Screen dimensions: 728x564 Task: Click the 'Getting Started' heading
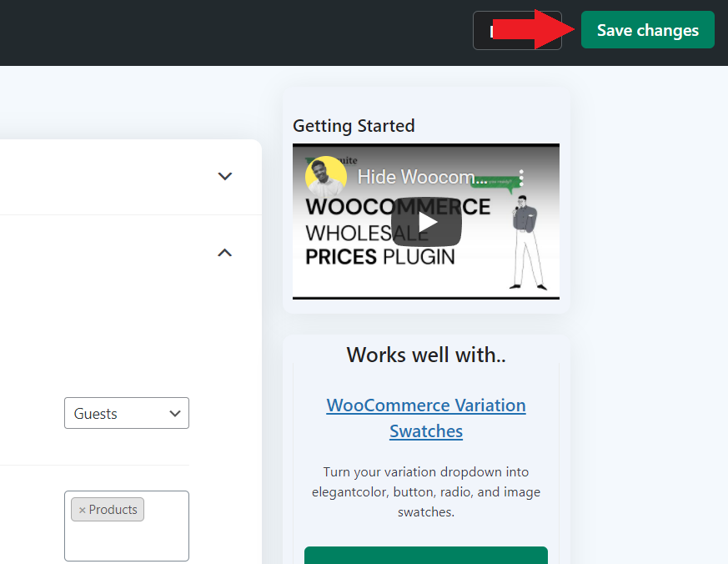tap(354, 126)
